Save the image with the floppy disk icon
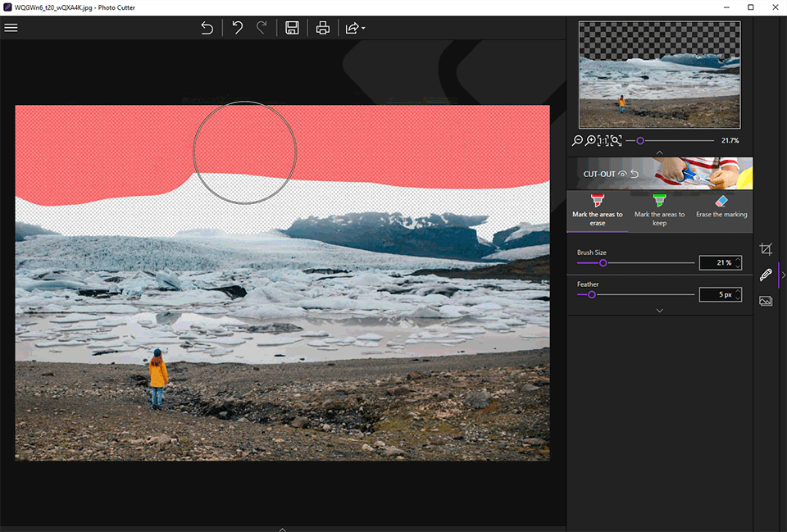Viewport: 787px width, 532px height. tap(292, 28)
